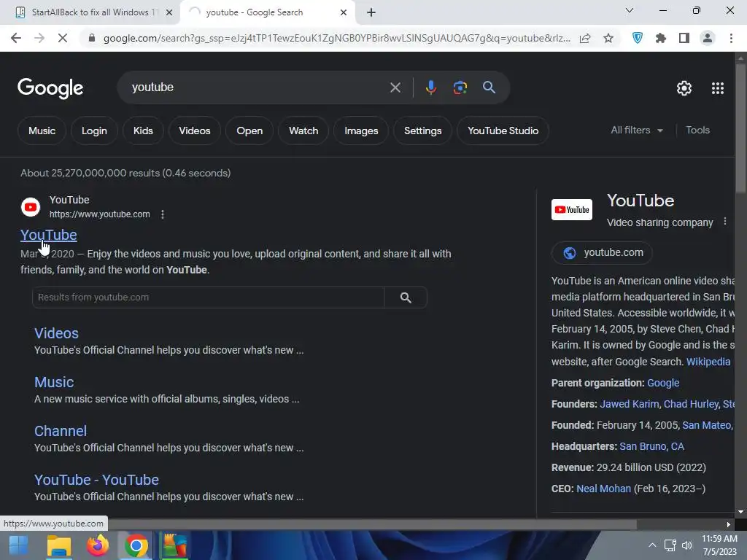747x560 pixels.
Task: Click the Results from youtube.com field
Action: click(x=208, y=297)
